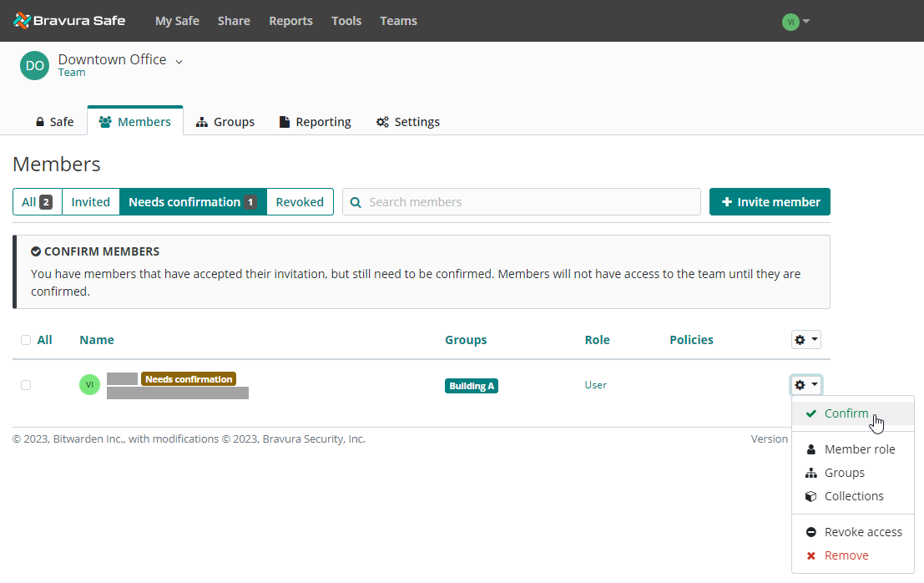Screen dimensions: 924x583
Task: Click the Needs confirmation status badge
Action: (x=189, y=379)
